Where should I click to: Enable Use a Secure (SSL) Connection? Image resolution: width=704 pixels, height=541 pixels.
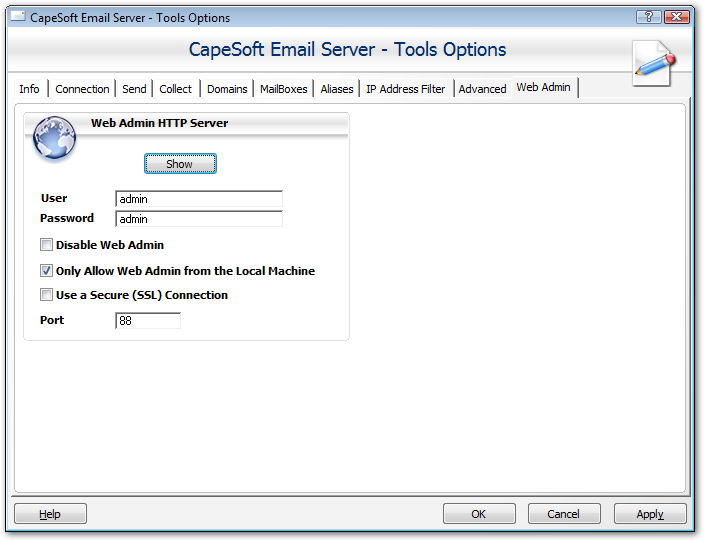click(x=46, y=295)
